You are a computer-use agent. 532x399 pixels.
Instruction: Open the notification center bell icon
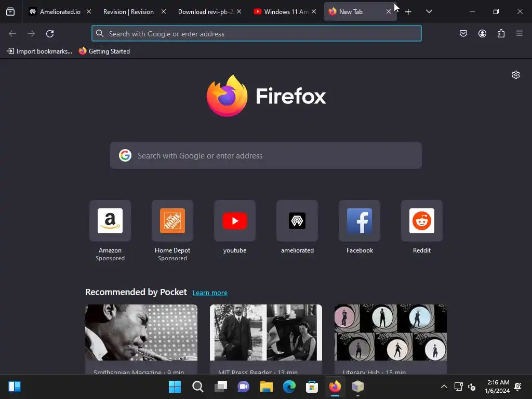click(518, 387)
